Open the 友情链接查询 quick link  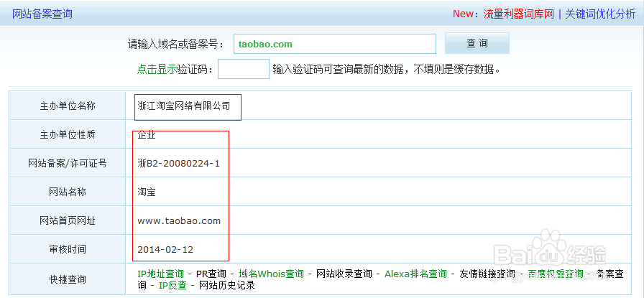tap(487, 274)
